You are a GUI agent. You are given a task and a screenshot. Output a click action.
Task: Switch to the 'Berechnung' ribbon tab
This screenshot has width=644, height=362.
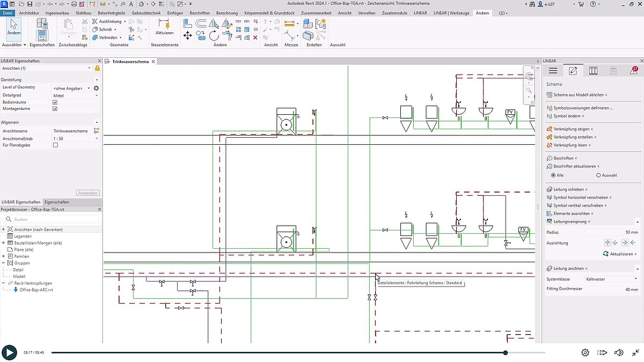[227, 12]
